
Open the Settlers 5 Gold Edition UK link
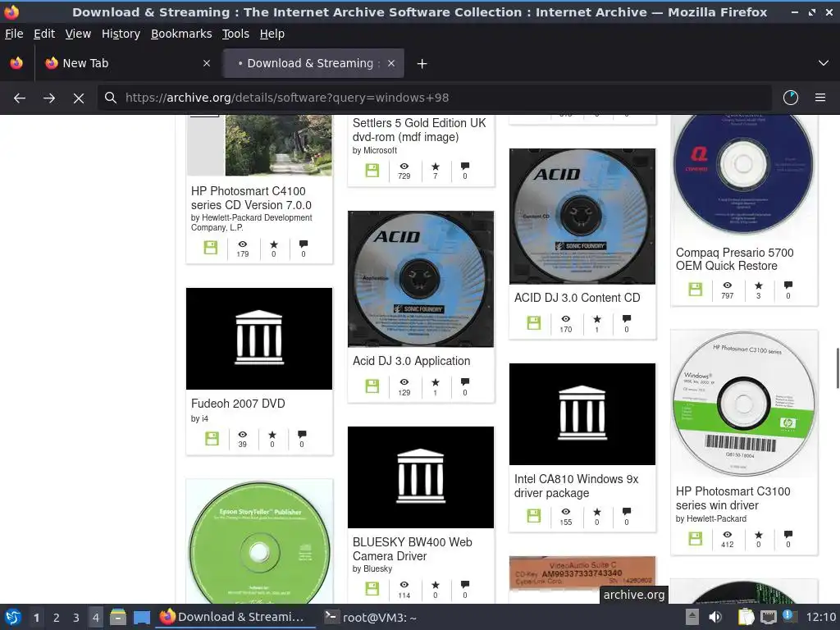[419, 130]
